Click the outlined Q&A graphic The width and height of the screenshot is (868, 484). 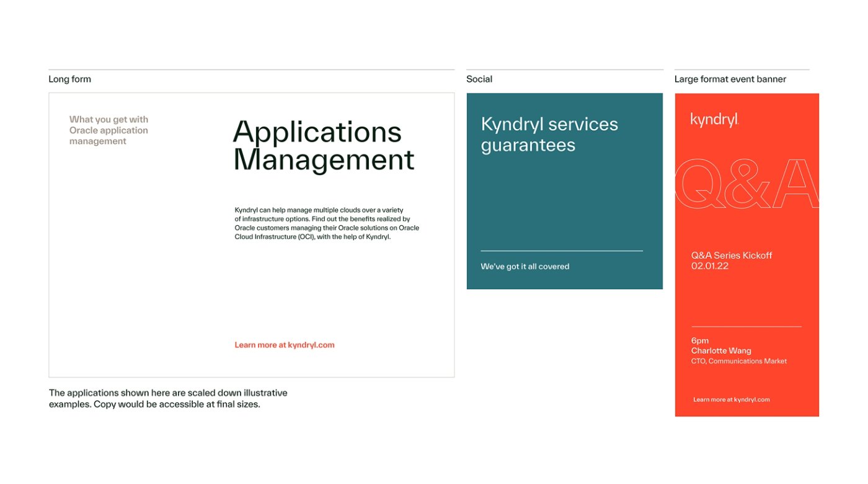[746, 184]
